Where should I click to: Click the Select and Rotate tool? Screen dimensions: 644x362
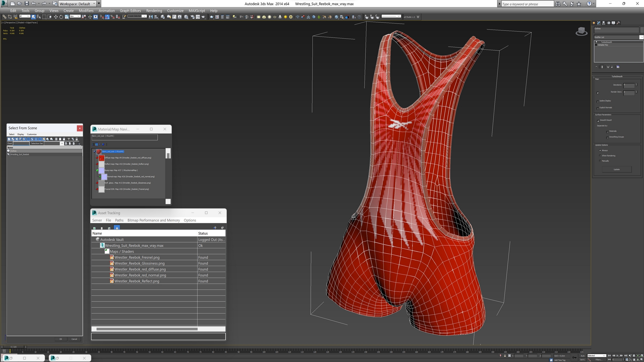[61, 17]
